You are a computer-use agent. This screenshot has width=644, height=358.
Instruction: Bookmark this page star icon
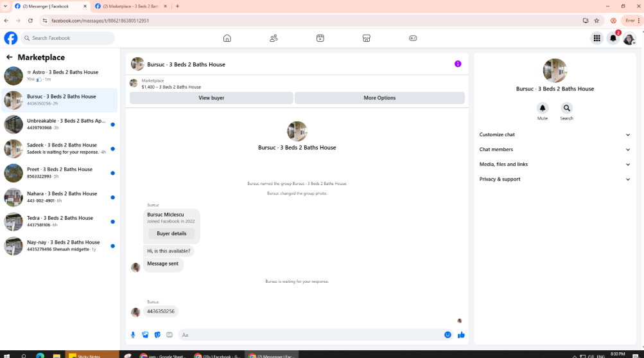coord(596,21)
